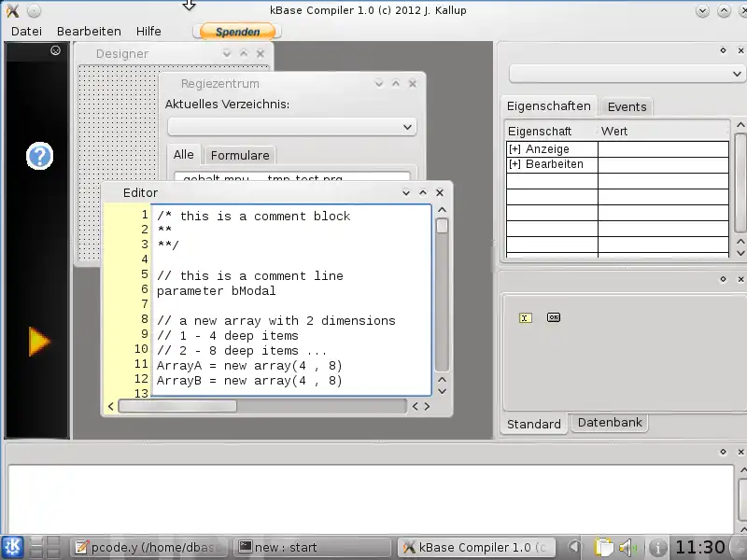
Task: Float the widget toolbox dock panel
Action: point(723,279)
